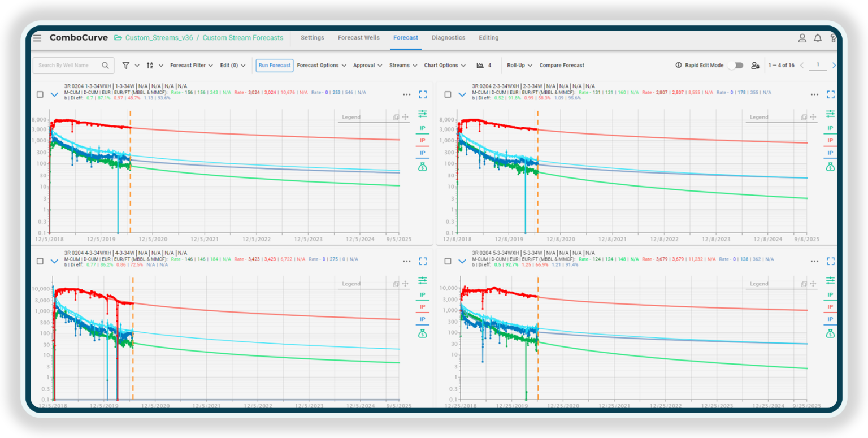
Task: Collapse well 2-3-34WXH panel chevron
Action: coord(462,94)
